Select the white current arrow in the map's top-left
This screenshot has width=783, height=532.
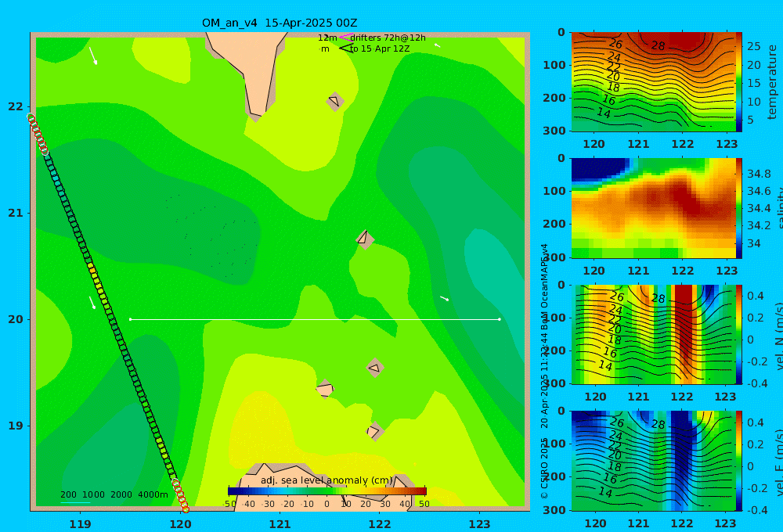pyautogui.click(x=93, y=56)
